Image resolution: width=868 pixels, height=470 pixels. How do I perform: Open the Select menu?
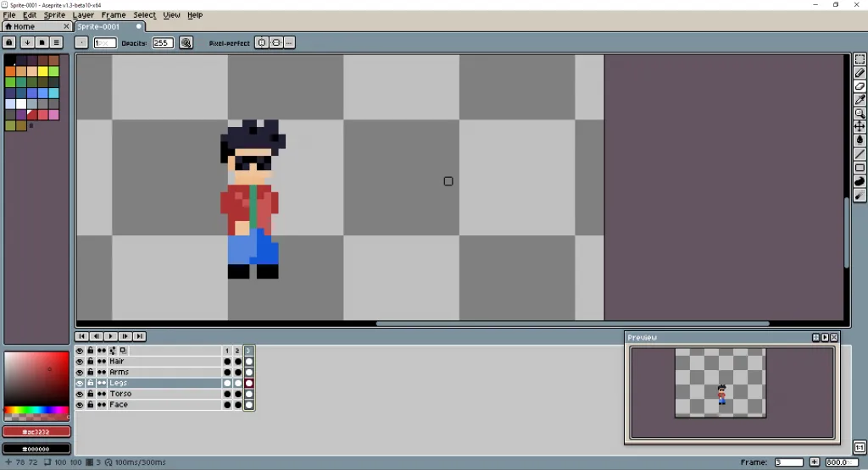pyautogui.click(x=144, y=15)
